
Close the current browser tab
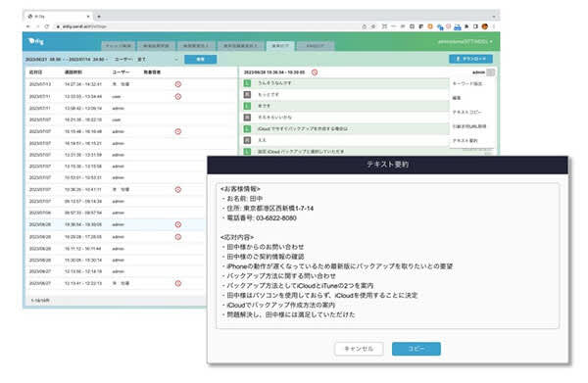[88, 17]
